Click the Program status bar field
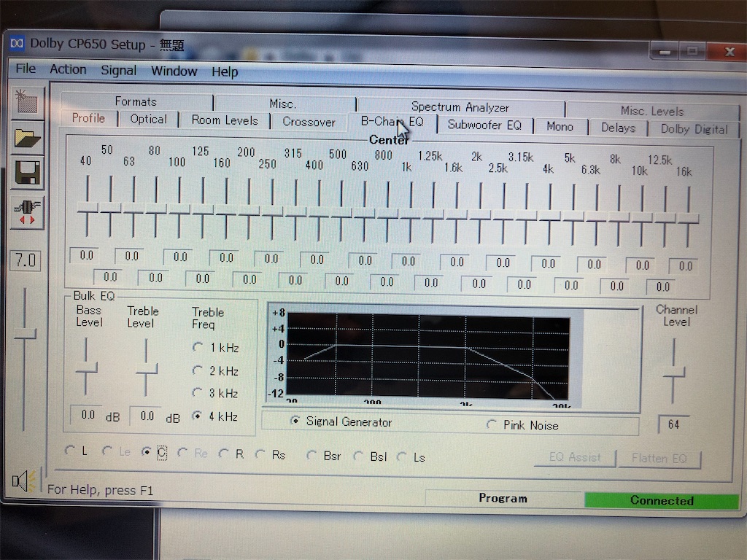The height and width of the screenshot is (560, 747). (x=503, y=498)
